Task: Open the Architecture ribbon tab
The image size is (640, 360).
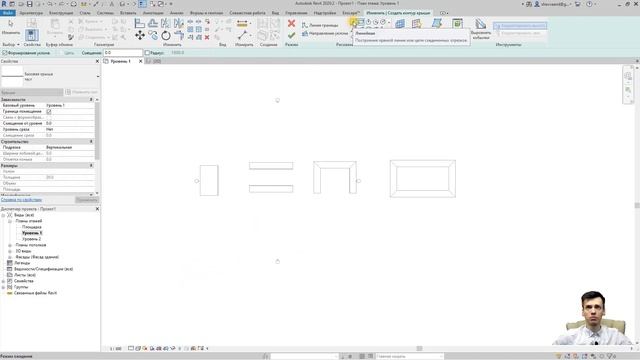Action: [31, 13]
